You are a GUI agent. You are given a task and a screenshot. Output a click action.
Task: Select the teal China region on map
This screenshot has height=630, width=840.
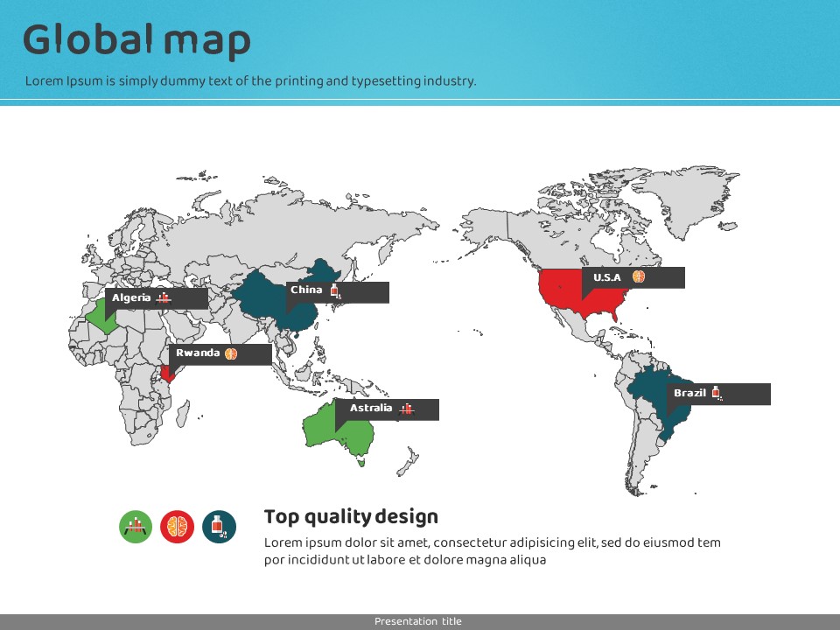(262, 297)
